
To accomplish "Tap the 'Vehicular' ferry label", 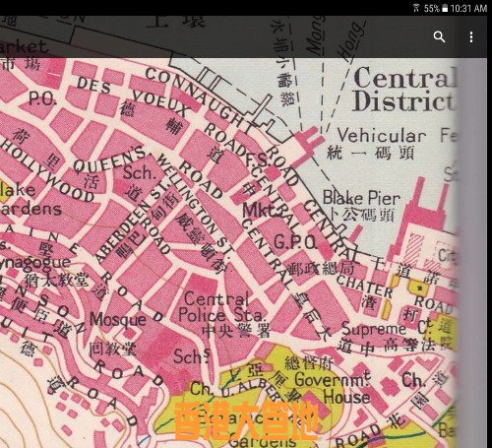I will tap(382, 136).
